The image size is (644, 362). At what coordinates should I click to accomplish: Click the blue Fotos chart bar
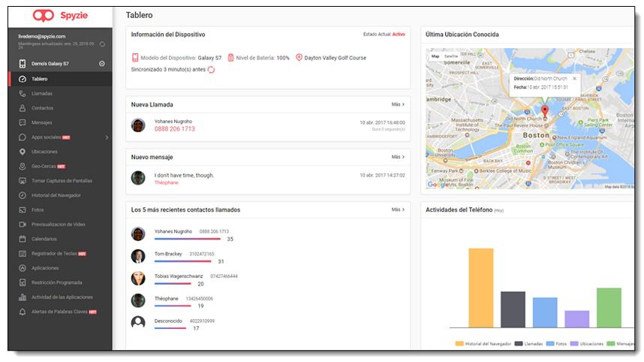pos(545,312)
